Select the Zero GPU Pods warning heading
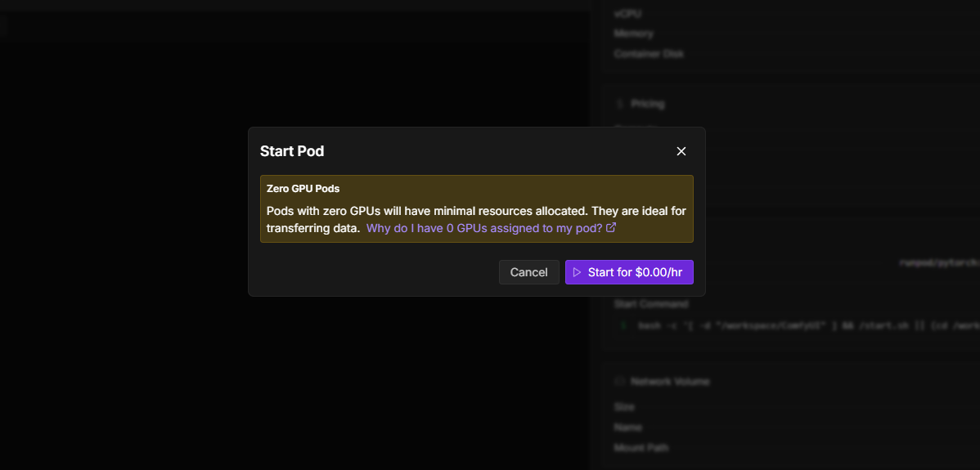The image size is (980, 470). pos(303,189)
